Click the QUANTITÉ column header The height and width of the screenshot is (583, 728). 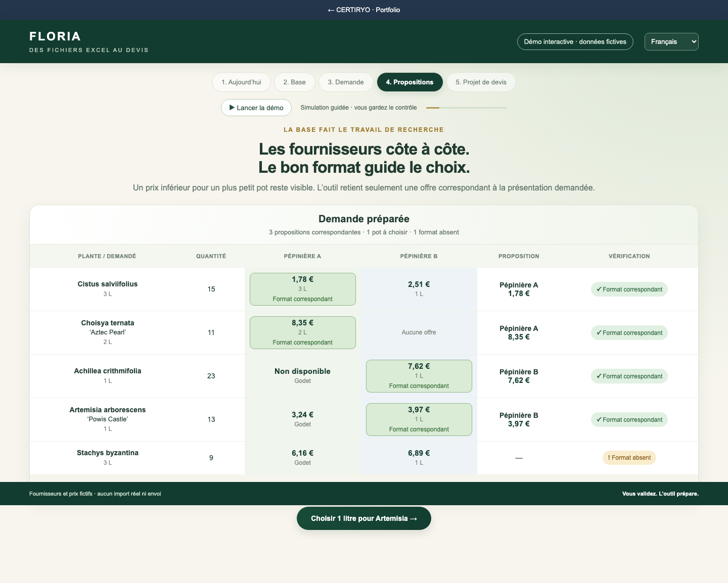coord(211,256)
